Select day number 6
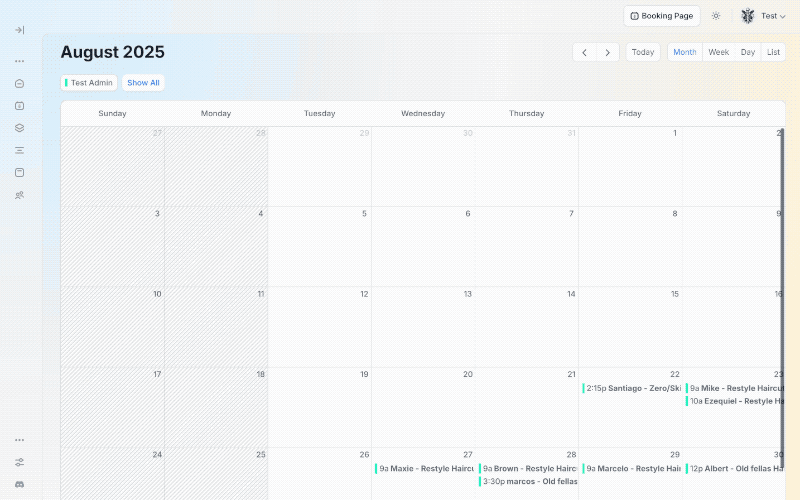The image size is (800, 500). pos(468,213)
